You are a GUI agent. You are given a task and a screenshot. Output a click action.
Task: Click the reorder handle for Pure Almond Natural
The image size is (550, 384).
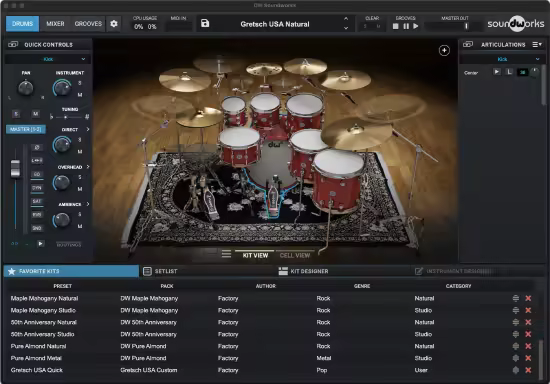pyautogui.click(x=516, y=346)
